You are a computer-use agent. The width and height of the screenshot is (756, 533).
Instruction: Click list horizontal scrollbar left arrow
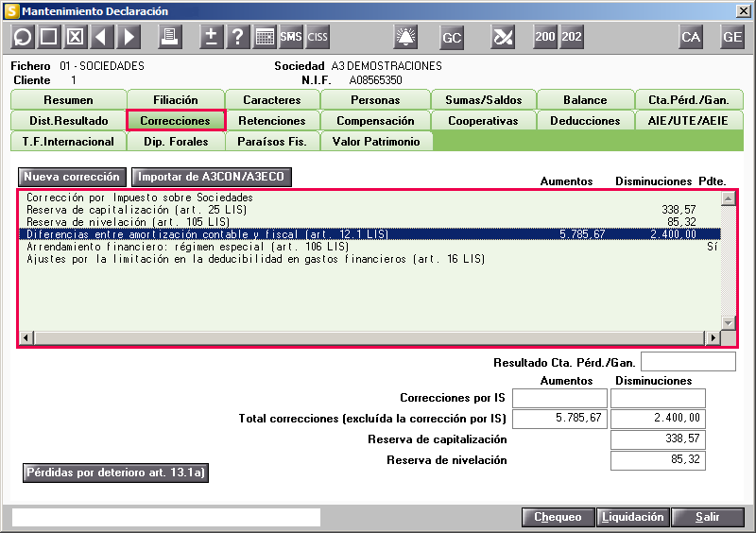pos(26,337)
